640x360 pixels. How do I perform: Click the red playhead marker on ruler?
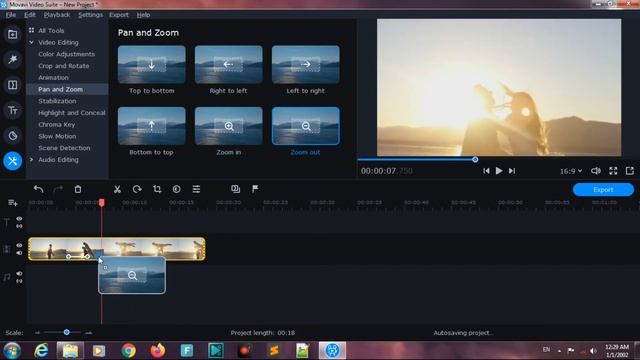tap(102, 202)
